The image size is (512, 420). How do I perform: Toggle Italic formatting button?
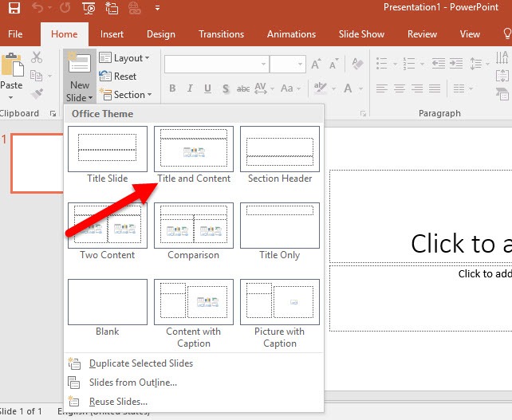point(190,88)
